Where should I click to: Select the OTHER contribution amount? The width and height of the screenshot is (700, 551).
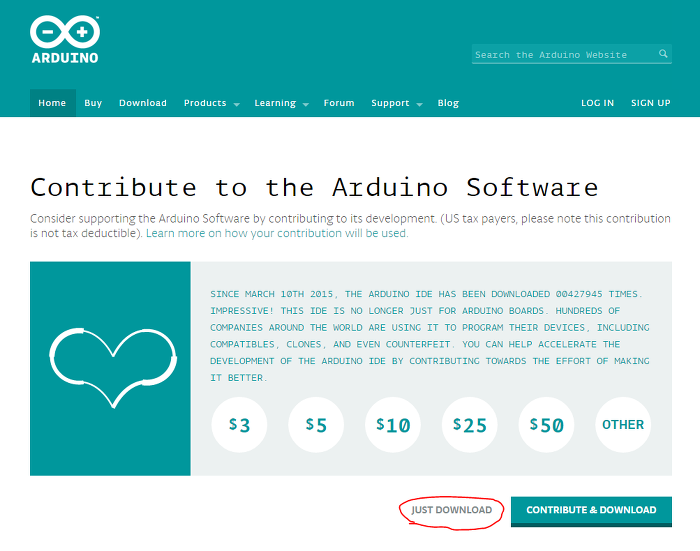623,425
